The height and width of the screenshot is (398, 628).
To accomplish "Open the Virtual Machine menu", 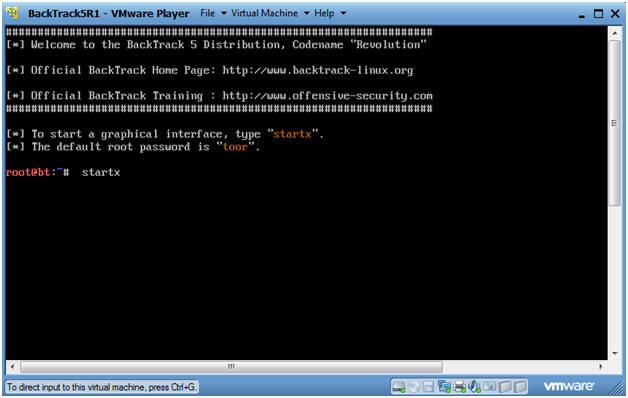I will pyautogui.click(x=265, y=13).
